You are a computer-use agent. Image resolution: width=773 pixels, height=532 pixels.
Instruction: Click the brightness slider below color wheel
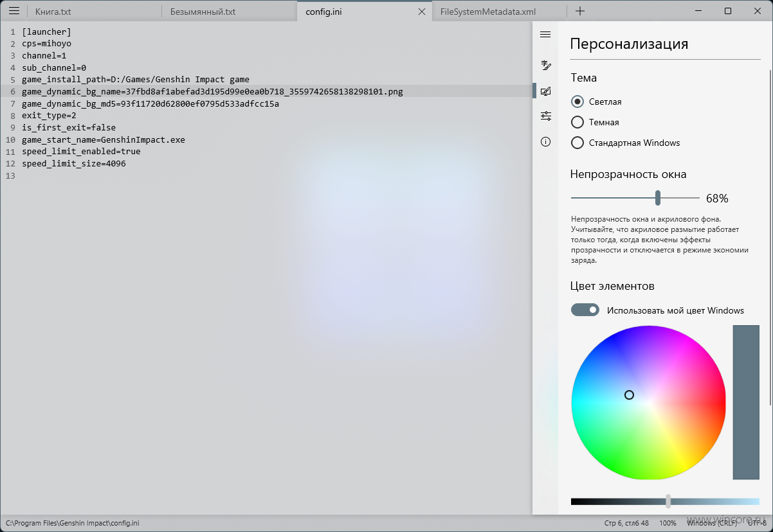point(665,501)
